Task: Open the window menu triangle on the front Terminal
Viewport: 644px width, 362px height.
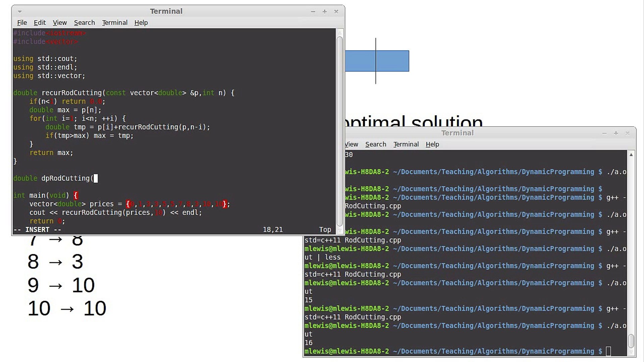Action: pos(19,11)
